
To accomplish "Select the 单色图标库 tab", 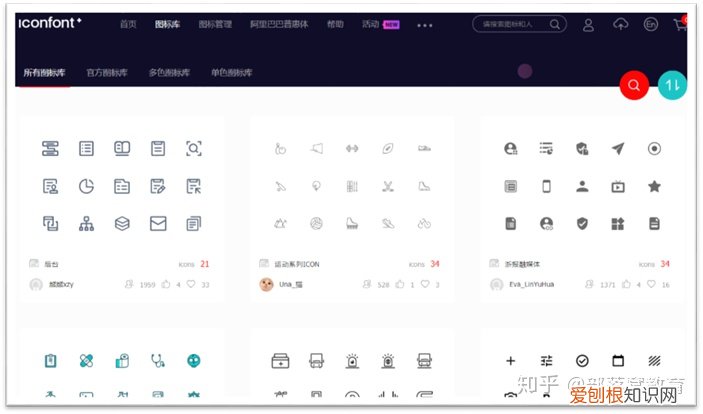I will [x=231, y=73].
